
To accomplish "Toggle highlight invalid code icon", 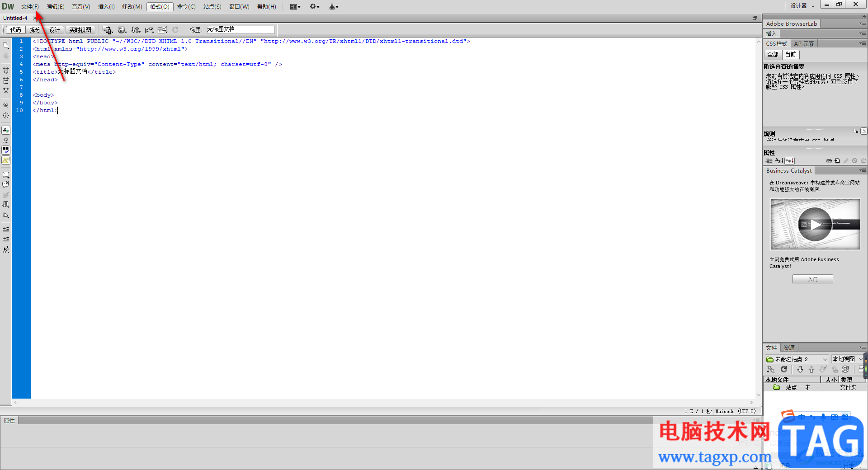I will pos(6,140).
